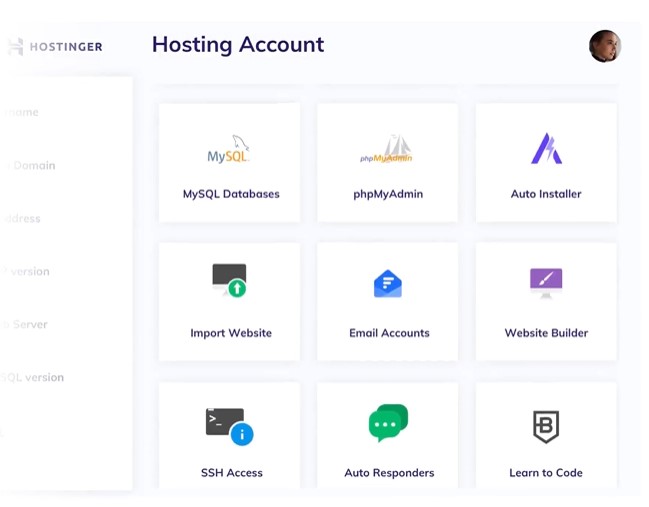Click the phpMyAdmin text label

click(x=388, y=194)
